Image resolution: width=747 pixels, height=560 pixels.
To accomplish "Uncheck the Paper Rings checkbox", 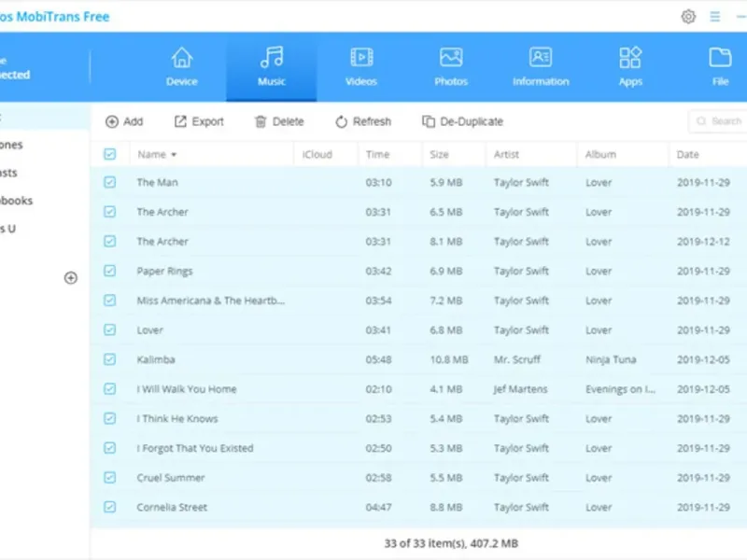I will 109,271.
